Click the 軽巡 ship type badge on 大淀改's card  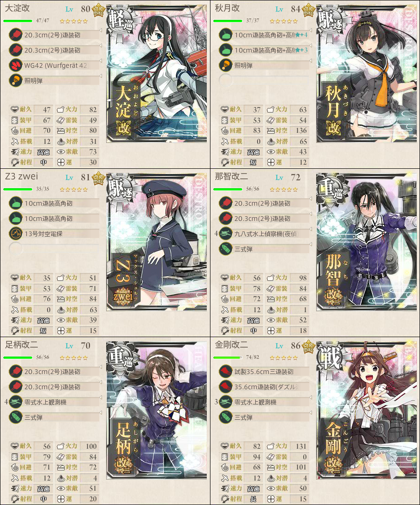click(x=120, y=21)
